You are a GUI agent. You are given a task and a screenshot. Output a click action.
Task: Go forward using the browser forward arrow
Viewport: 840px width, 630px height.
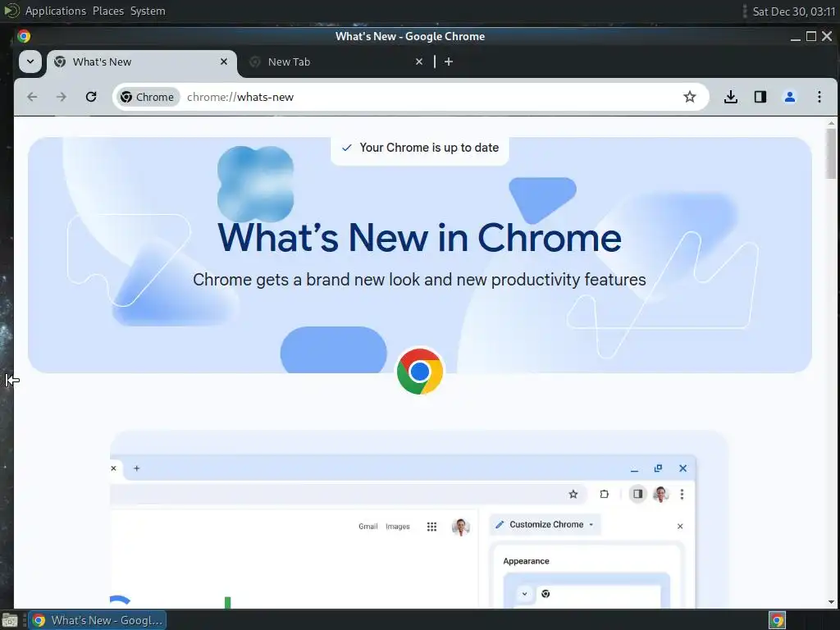[x=62, y=97]
